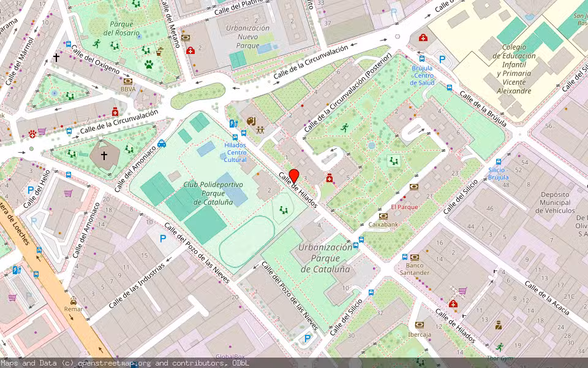
Task: Click the taxi stand icon on Calle del Amoniaco
Action: click(x=162, y=144)
